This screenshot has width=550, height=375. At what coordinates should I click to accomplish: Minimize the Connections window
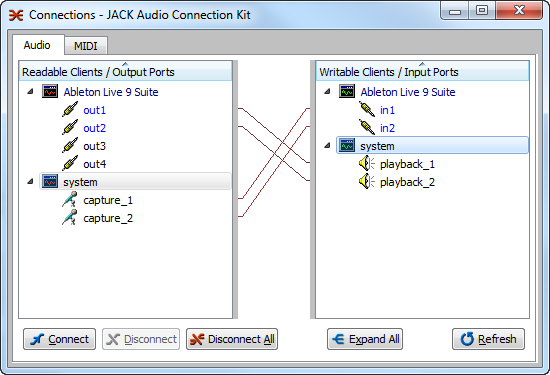(455, 11)
